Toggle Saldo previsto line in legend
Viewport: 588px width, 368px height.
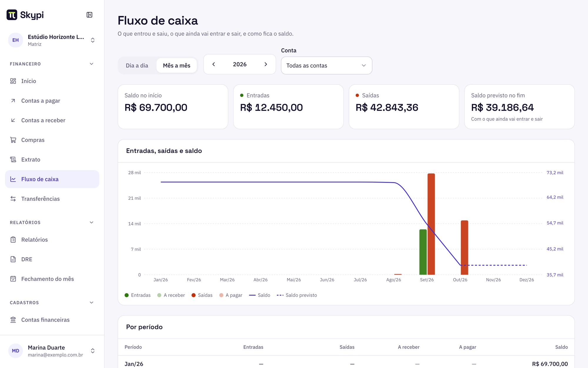click(297, 295)
